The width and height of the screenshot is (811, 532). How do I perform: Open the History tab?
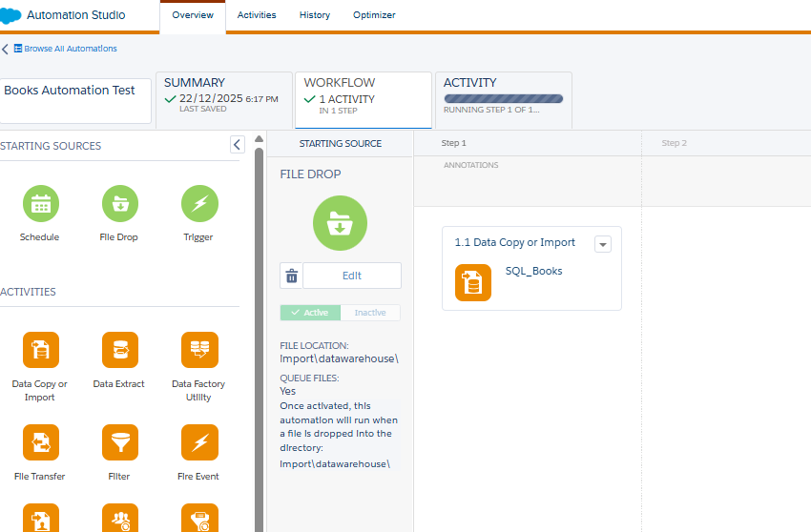(314, 15)
